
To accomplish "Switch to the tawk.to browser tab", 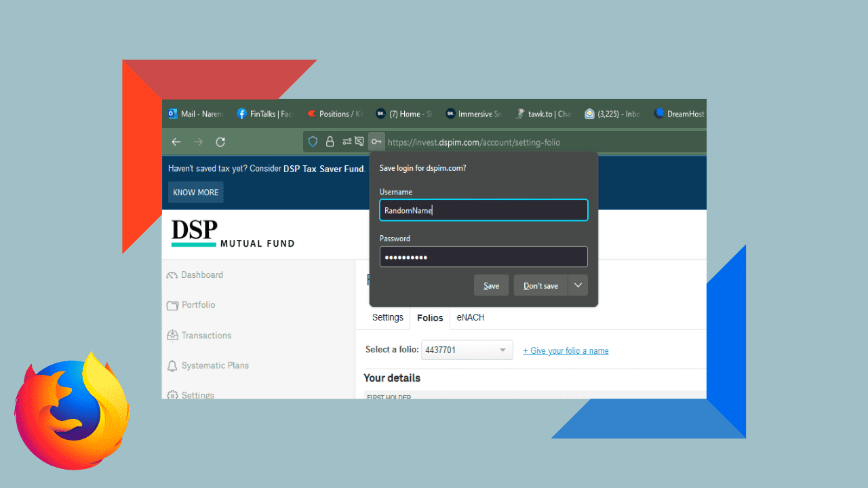I will (543, 114).
